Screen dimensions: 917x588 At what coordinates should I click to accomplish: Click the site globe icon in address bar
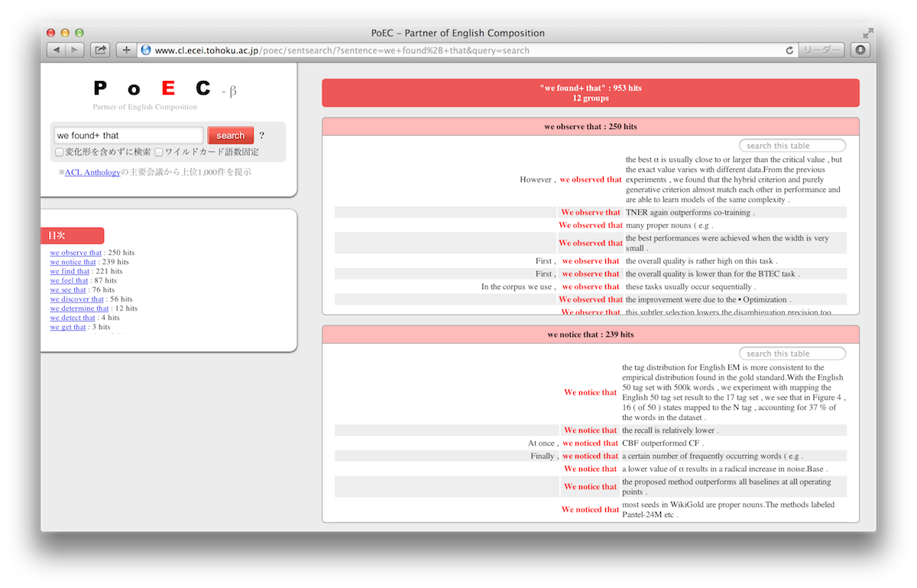[x=146, y=50]
